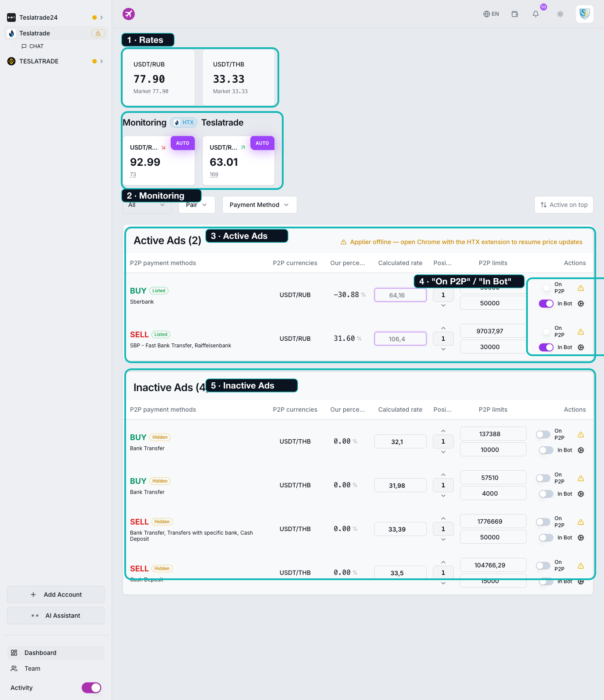Open notifications bell with 50 badge
This screenshot has width=604, height=700.
click(x=536, y=14)
